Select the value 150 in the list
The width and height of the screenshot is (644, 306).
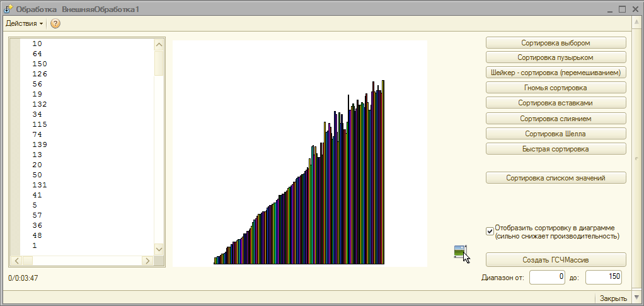pos(40,64)
